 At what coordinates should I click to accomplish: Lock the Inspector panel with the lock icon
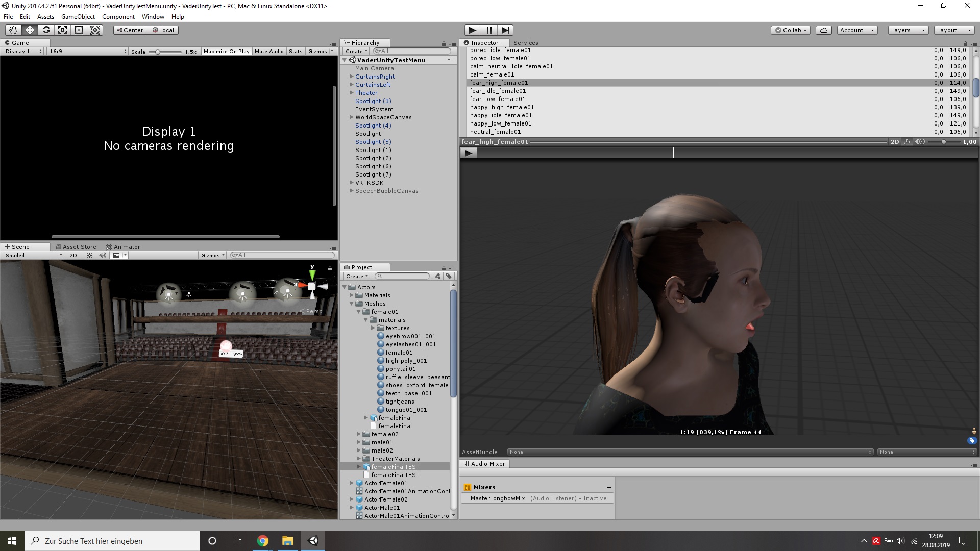(x=965, y=43)
